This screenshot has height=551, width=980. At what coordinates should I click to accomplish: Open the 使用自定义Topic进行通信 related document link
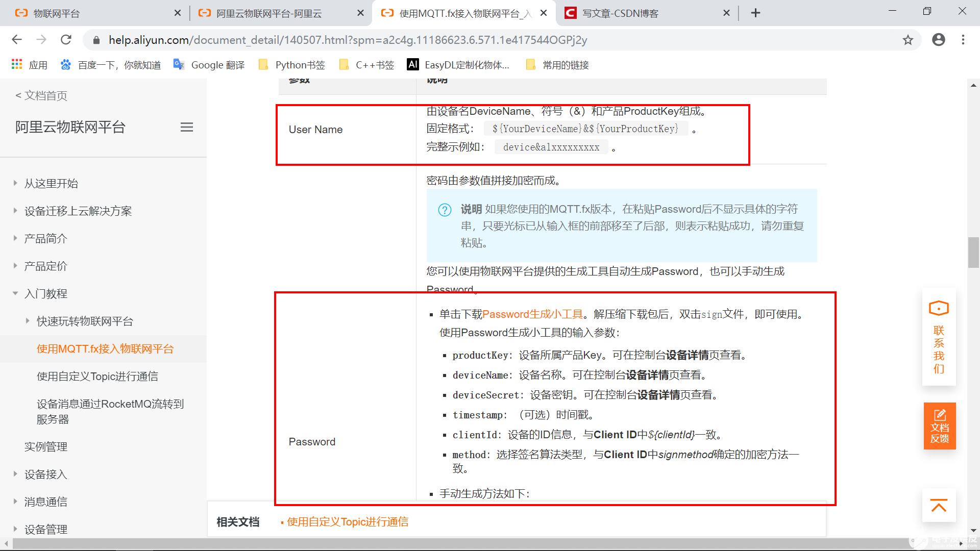tap(347, 521)
